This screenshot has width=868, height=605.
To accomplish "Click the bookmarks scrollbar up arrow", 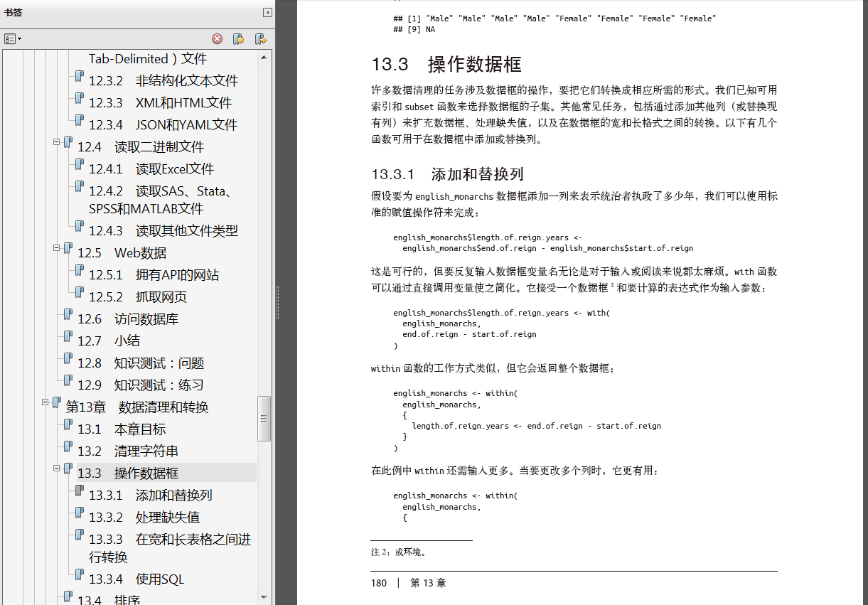I will click(x=264, y=57).
